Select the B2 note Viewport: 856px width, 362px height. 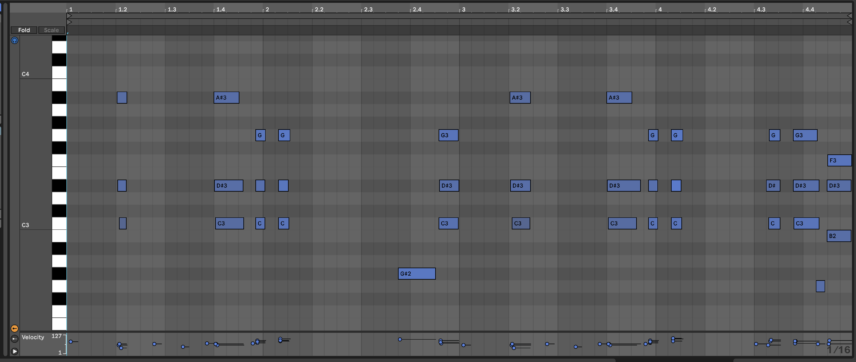click(x=839, y=236)
